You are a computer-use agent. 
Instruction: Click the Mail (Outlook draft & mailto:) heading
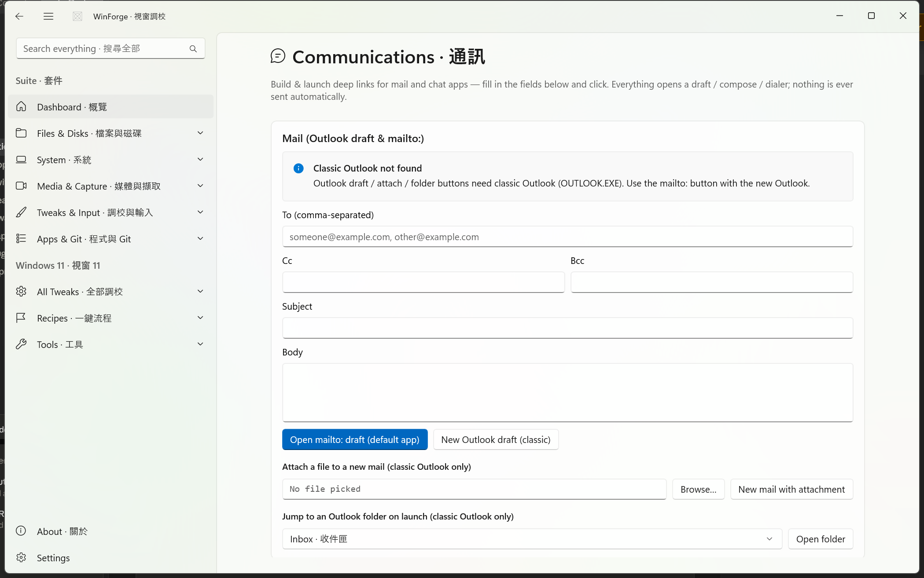tap(353, 139)
